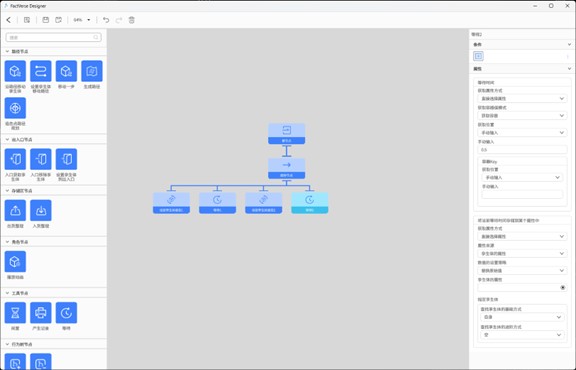The width and height of the screenshot is (576, 370).
Task: Open the 获取属性方式 dropdown in storage section
Action: pos(522,236)
